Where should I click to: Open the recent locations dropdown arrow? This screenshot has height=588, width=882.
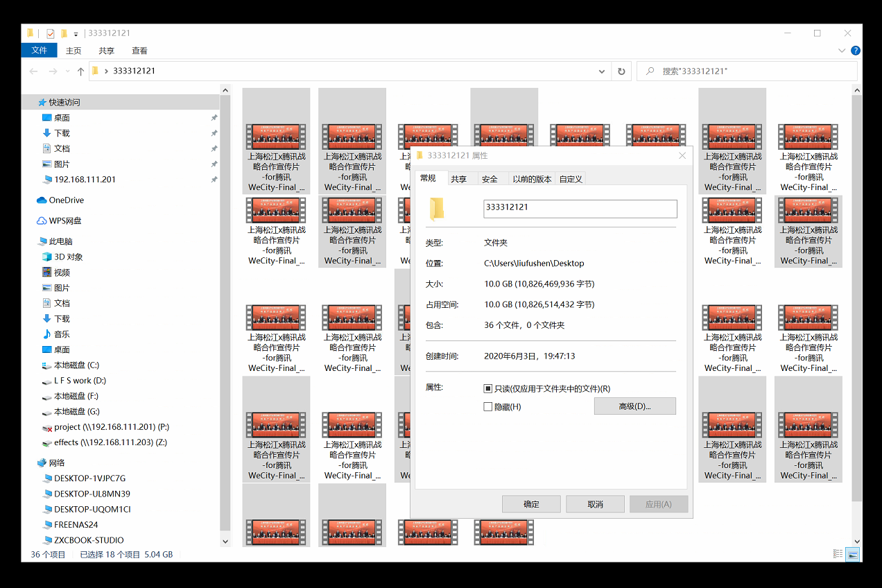tap(67, 71)
